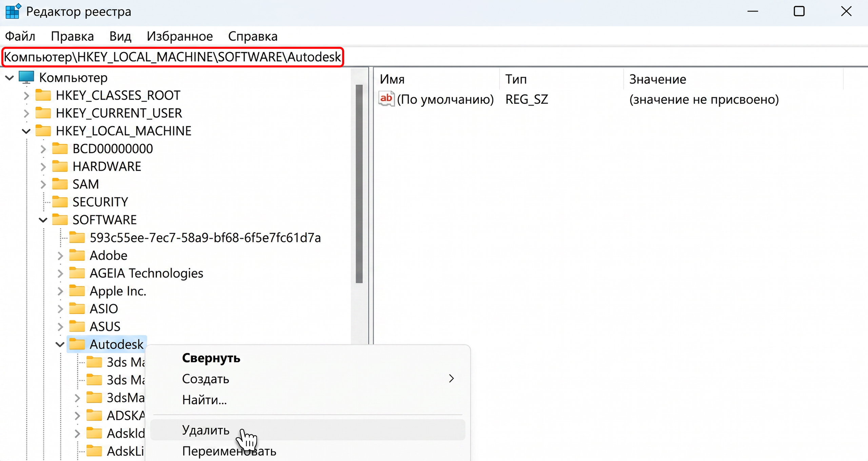Select the AGEIA Technologies key label

[146, 273]
